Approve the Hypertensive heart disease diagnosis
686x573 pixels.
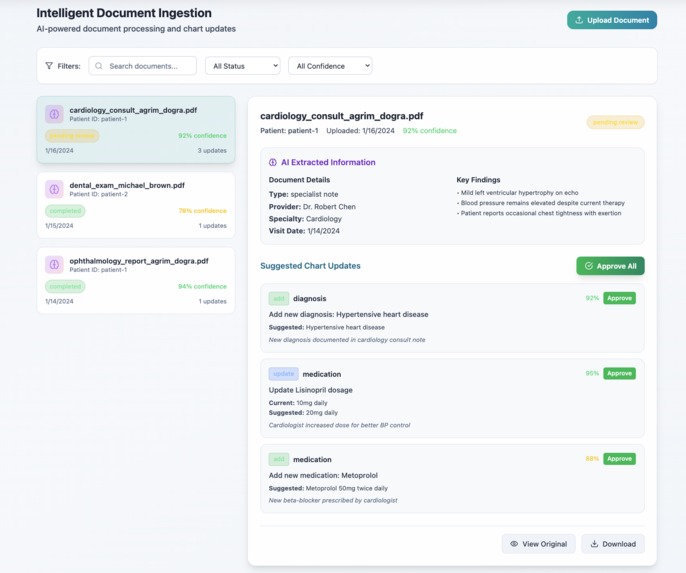pos(620,298)
